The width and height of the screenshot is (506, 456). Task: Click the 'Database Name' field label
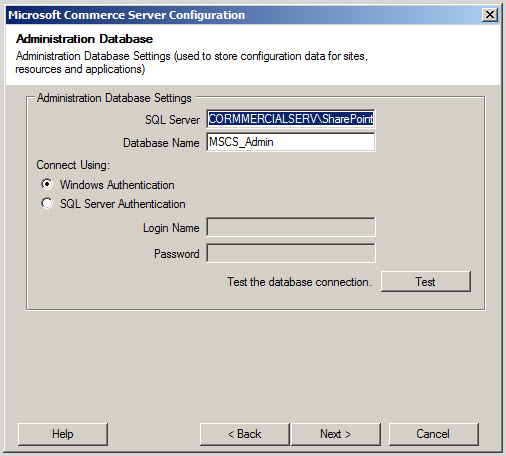161,143
